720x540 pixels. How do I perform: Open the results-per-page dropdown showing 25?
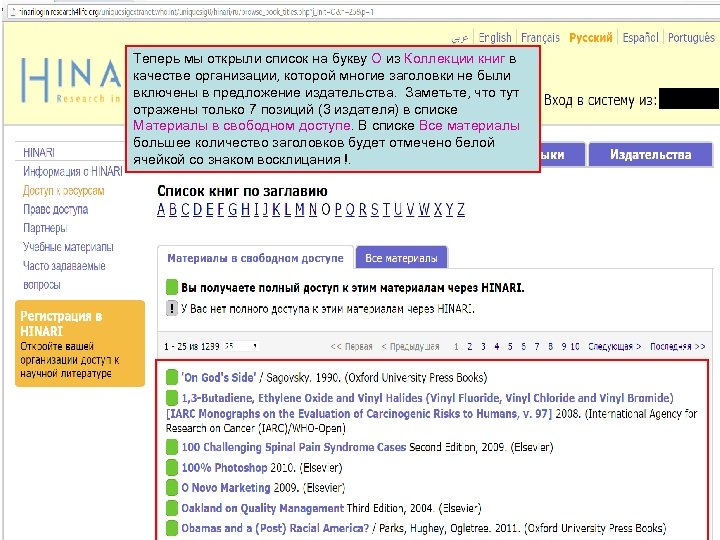pos(241,346)
